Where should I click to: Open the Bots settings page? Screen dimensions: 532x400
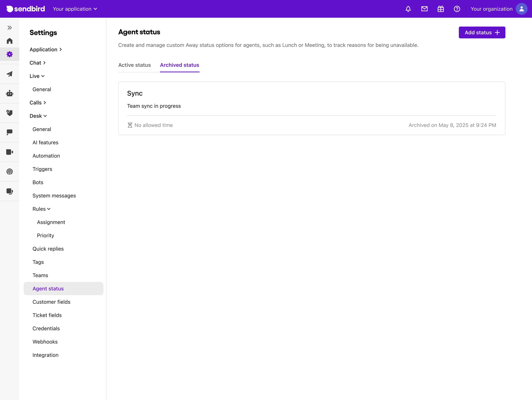38,182
